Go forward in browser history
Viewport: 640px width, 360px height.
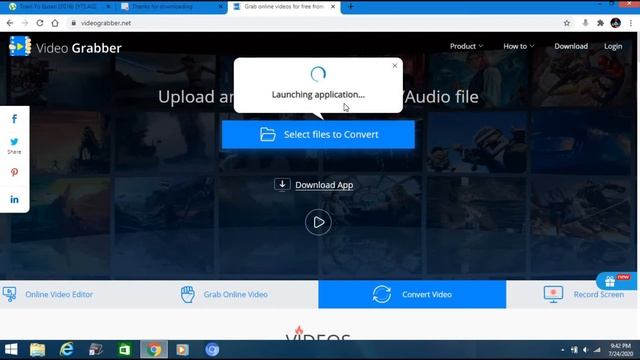tap(25, 23)
